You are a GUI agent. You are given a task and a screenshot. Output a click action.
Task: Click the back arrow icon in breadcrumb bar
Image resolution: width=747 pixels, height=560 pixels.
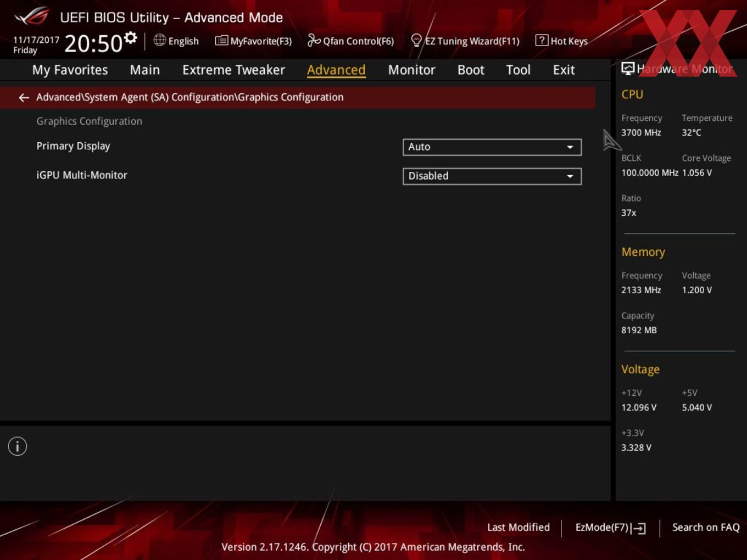[24, 98]
